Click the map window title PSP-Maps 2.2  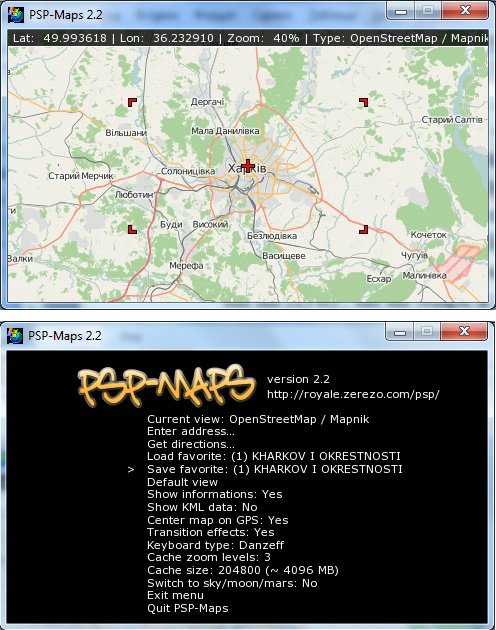point(66,15)
